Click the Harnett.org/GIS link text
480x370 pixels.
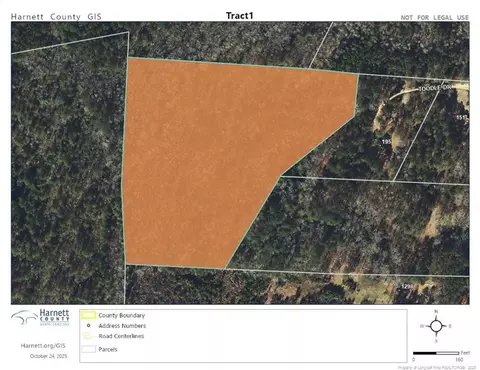pyautogui.click(x=43, y=346)
